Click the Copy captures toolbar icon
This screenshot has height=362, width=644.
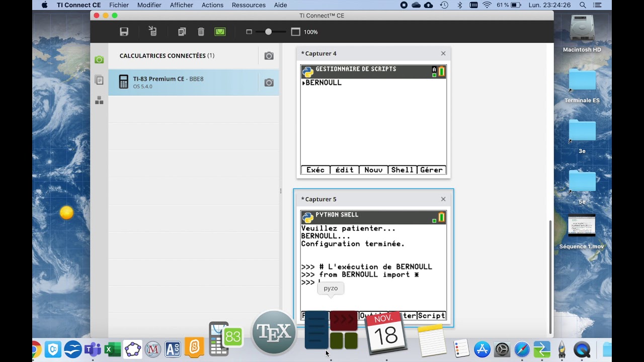[x=182, y=32]
